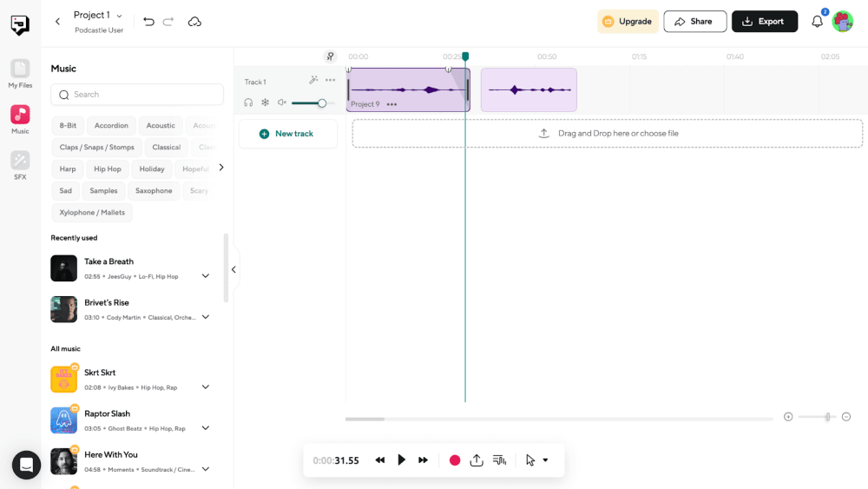Viewport: 868px width, 489px height.
Task: Adjust the Track 1 volume slider
Action: click(x=312, y=103)
